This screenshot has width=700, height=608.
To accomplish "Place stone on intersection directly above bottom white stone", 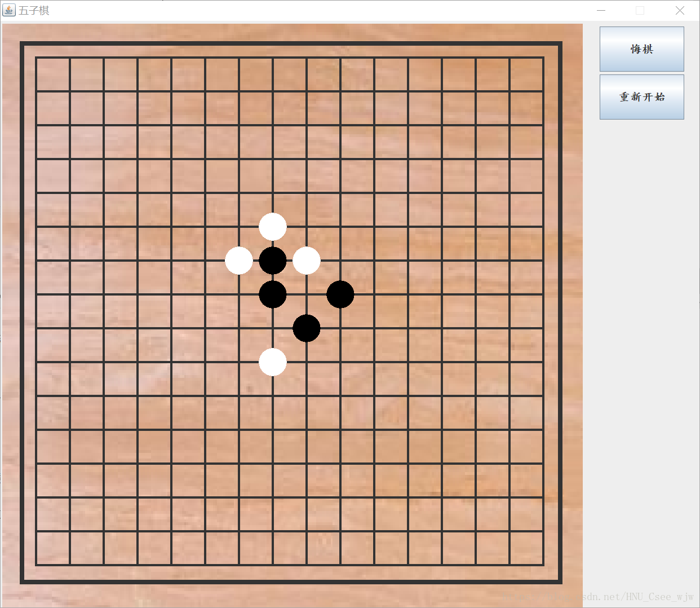I will click(273, 328).
